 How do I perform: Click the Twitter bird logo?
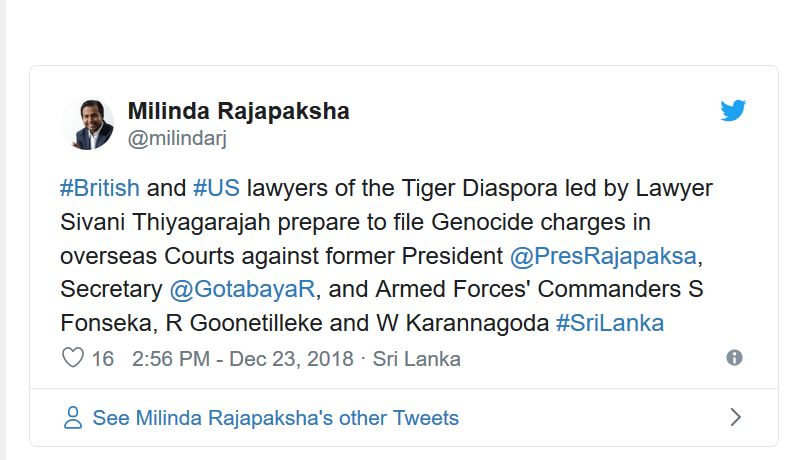[x=733, y=111]
